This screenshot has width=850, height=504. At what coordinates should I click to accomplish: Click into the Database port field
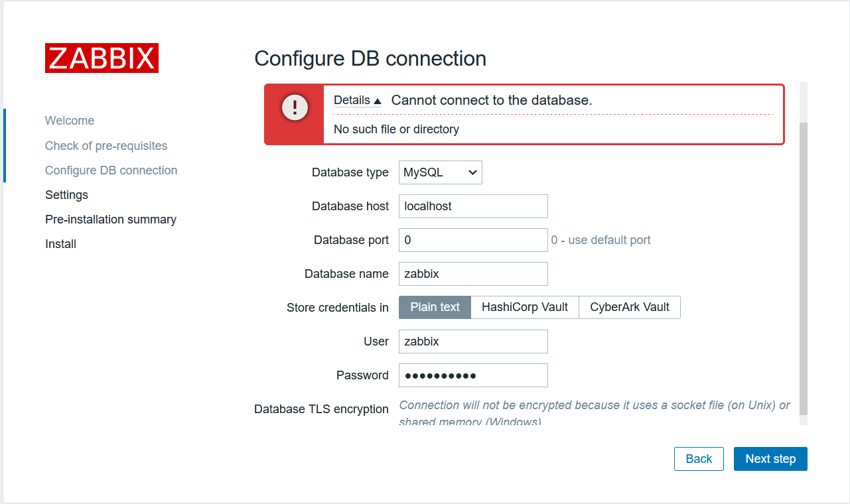[473, 240]
